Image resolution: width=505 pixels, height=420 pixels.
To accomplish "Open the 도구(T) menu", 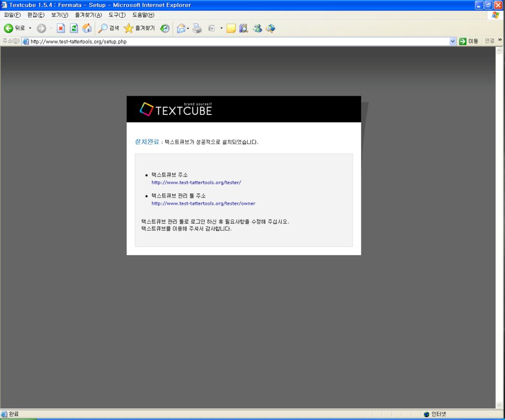I will point(117,15).
